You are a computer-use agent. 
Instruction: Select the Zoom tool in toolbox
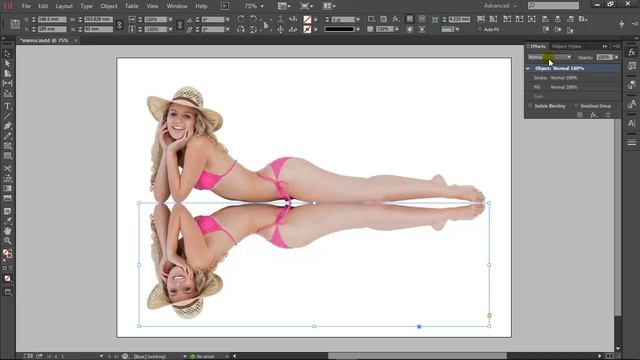pos(7,241)
